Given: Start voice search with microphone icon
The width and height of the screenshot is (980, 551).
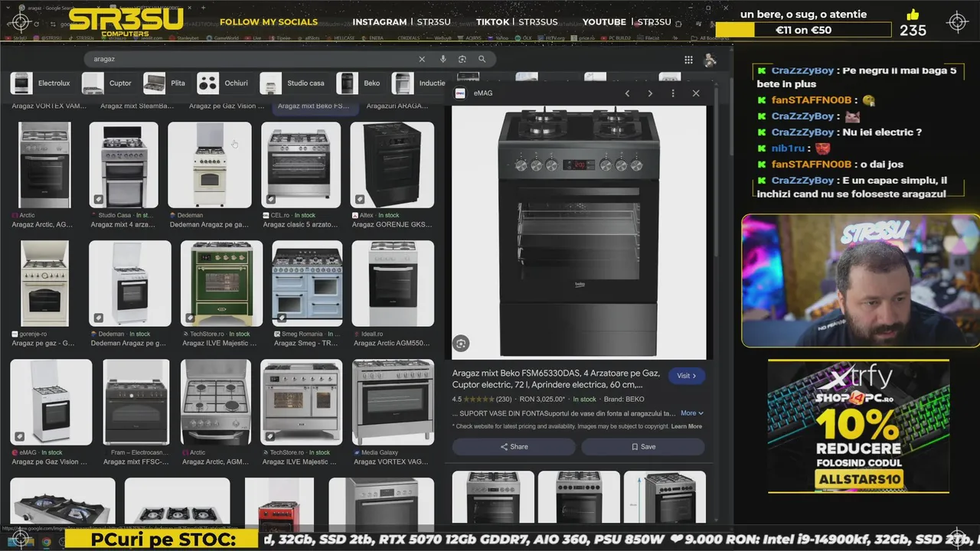Looking at the screenshot, I should (x=443, y=59).
